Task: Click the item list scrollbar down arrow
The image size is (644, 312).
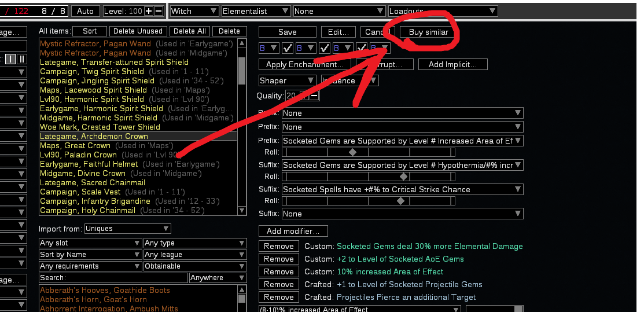Action: 242,211
